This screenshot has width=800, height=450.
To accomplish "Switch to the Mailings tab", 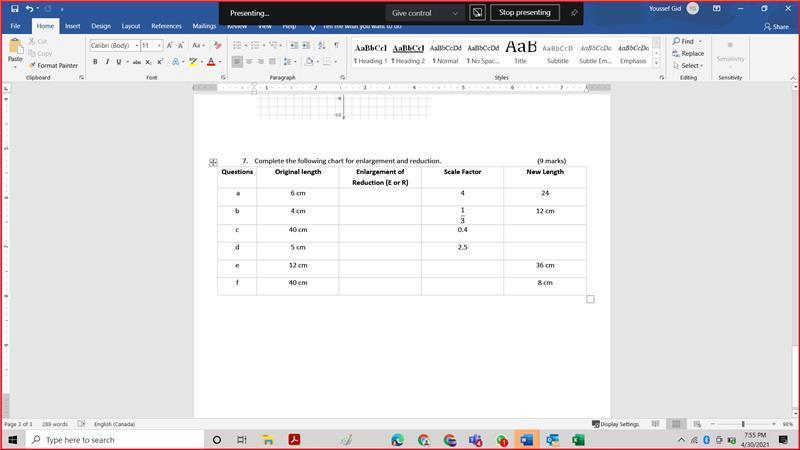I will tap(204, 26).
